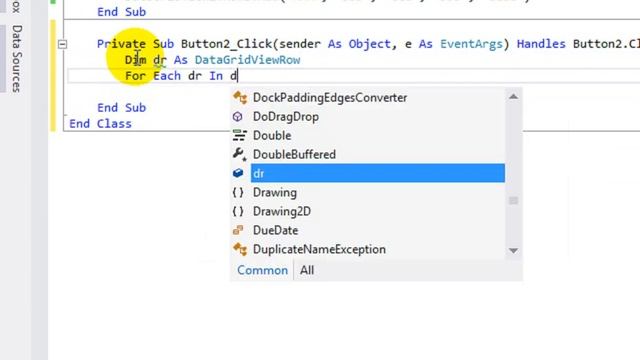Click the Object type in the signature
Viewport: 640px width, 360px height.
(x=369, y=44)
